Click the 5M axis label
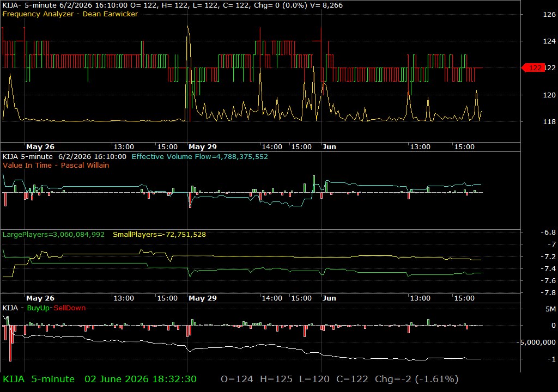Viewport: 558px width, 392px height. click(550, 309)
